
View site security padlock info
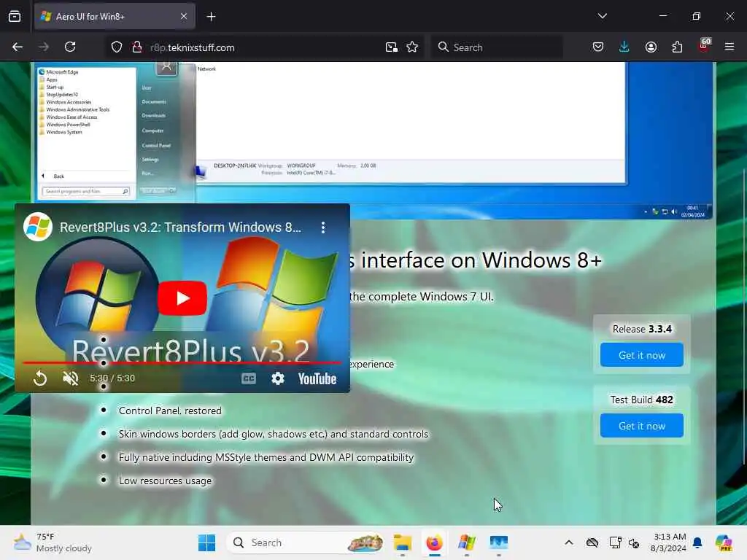tap(137, 47)
